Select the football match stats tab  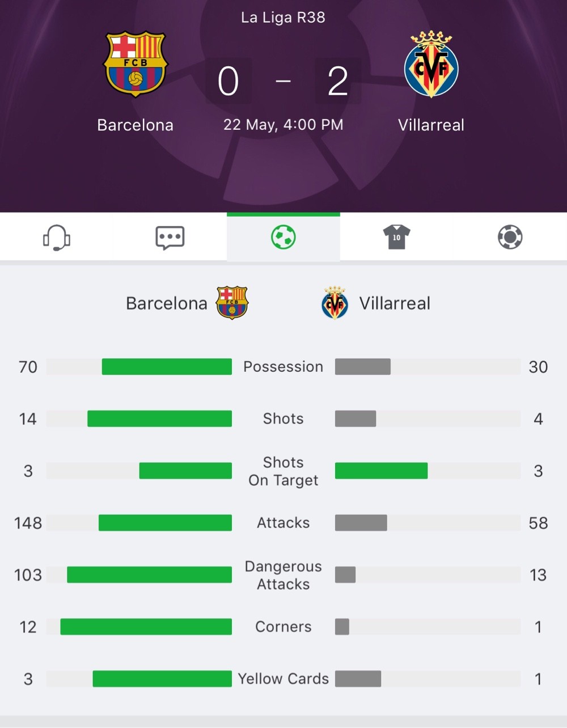[283, 238]
